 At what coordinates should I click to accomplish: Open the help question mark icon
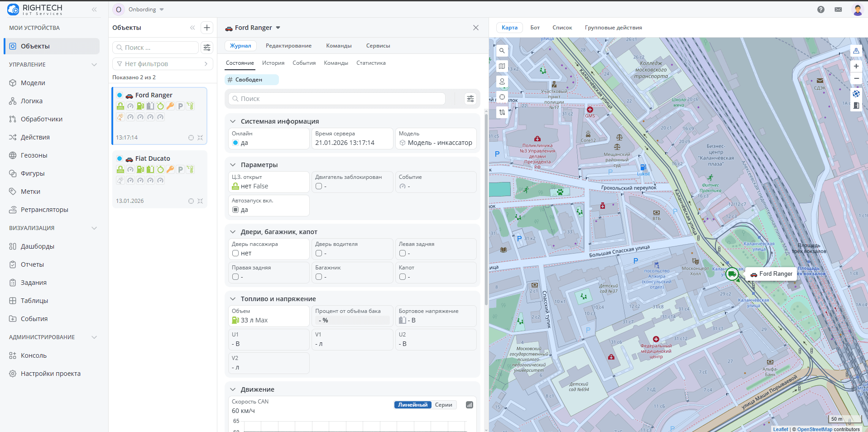tap(821, 10)
